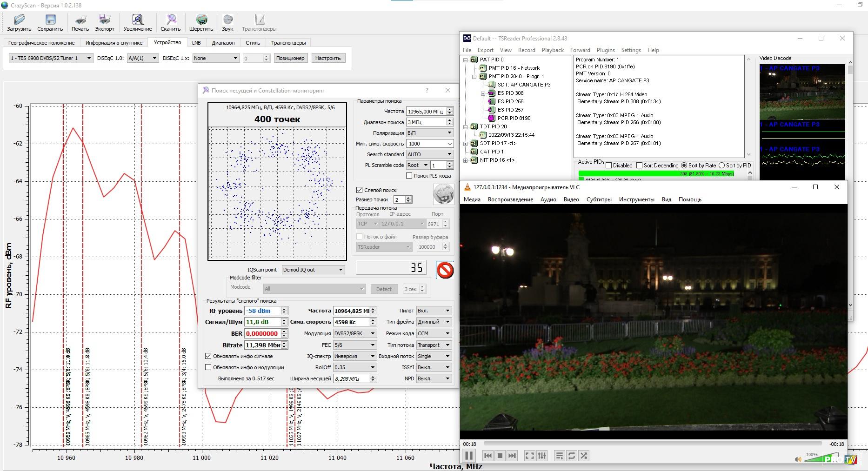Enable the Поиск PLS-кода checkbox
This screenshot has height=471, width=868.
pos(409,176)
